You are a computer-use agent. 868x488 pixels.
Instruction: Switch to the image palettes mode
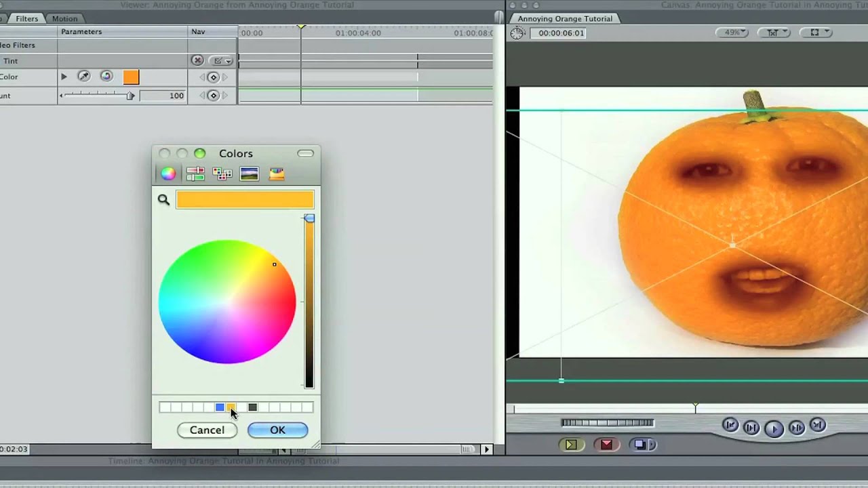coord(250,174)
